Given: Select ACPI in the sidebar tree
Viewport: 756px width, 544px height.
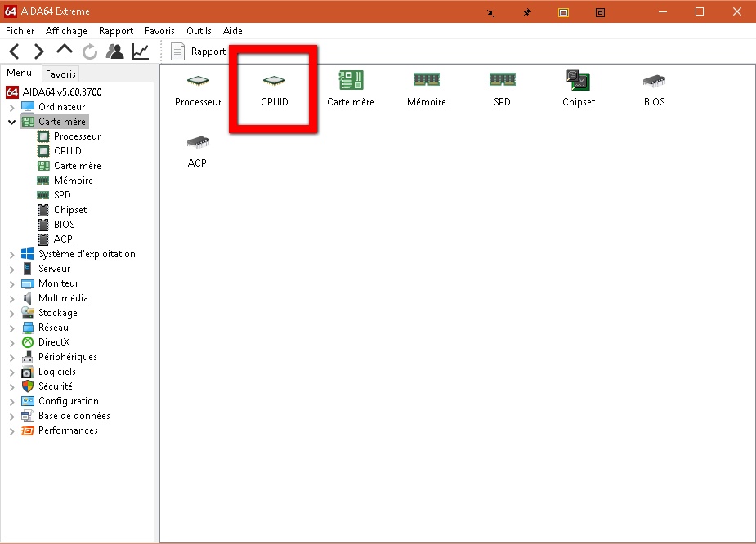Looking at the screenshot, I should pyautogui.click(x=56, y=239).
